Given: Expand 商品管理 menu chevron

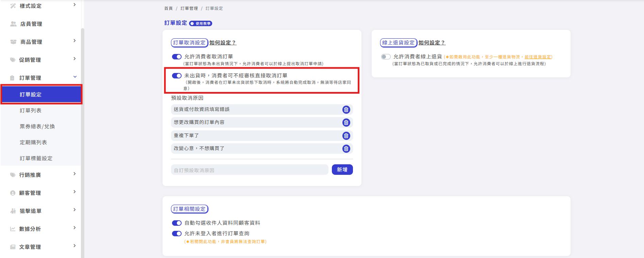Looking at the screenshot, I should point(74,41).
